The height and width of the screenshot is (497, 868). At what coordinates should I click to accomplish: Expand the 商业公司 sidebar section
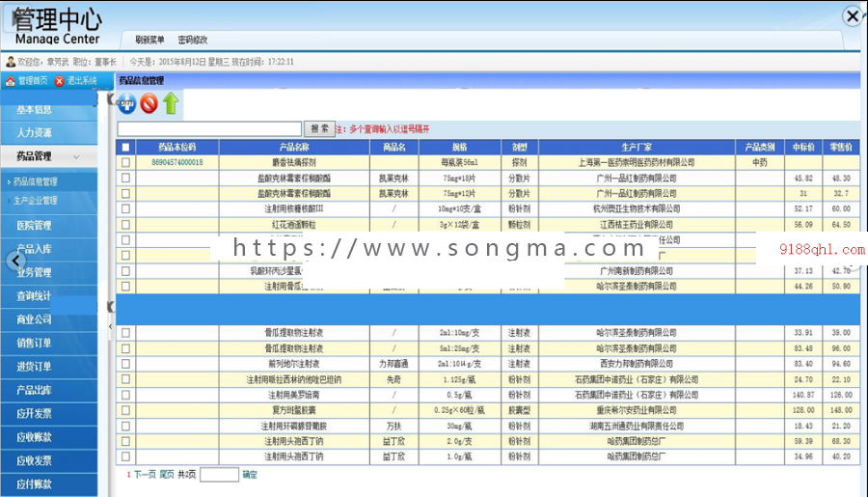[49, 319]
